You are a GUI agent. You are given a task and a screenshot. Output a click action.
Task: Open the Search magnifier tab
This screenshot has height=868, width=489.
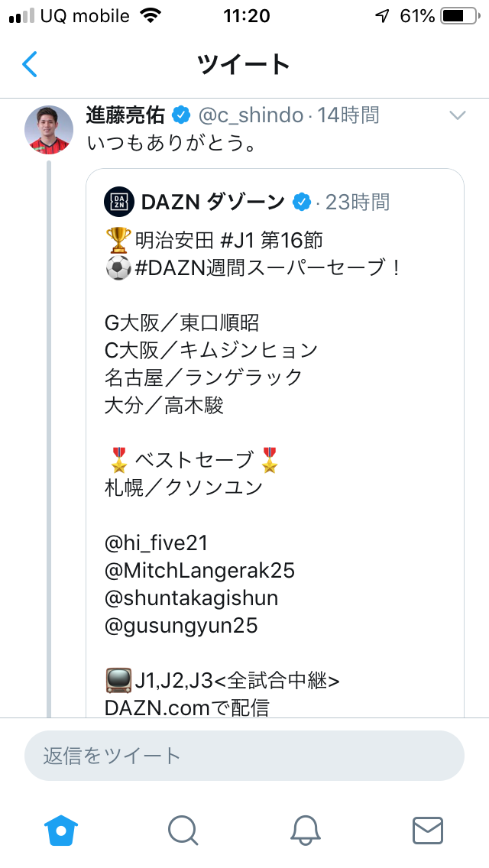click(183, 830)
